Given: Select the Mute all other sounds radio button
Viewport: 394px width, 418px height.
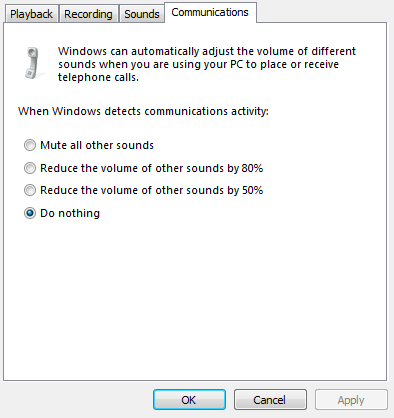Looking at the screenshot, I should [30, 145].
